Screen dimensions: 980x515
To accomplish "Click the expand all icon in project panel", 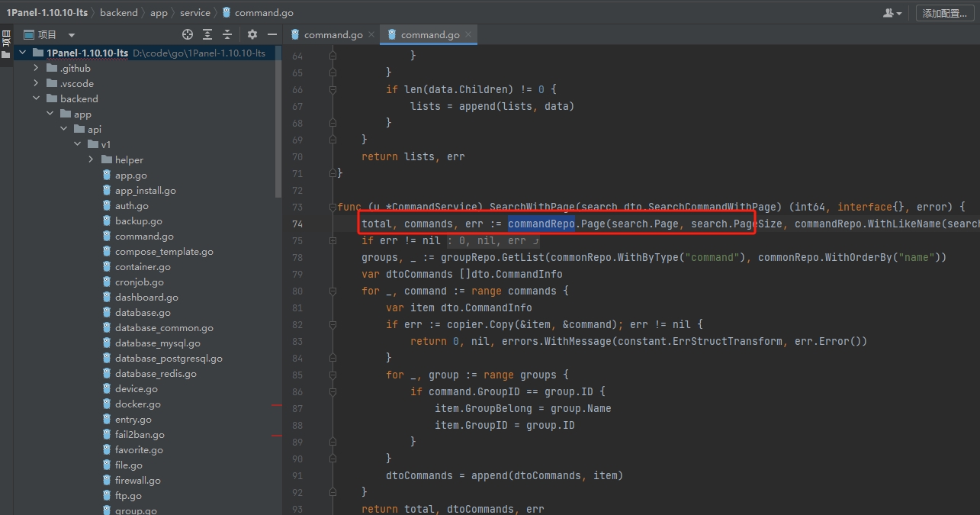I will (x=207, y=34).
